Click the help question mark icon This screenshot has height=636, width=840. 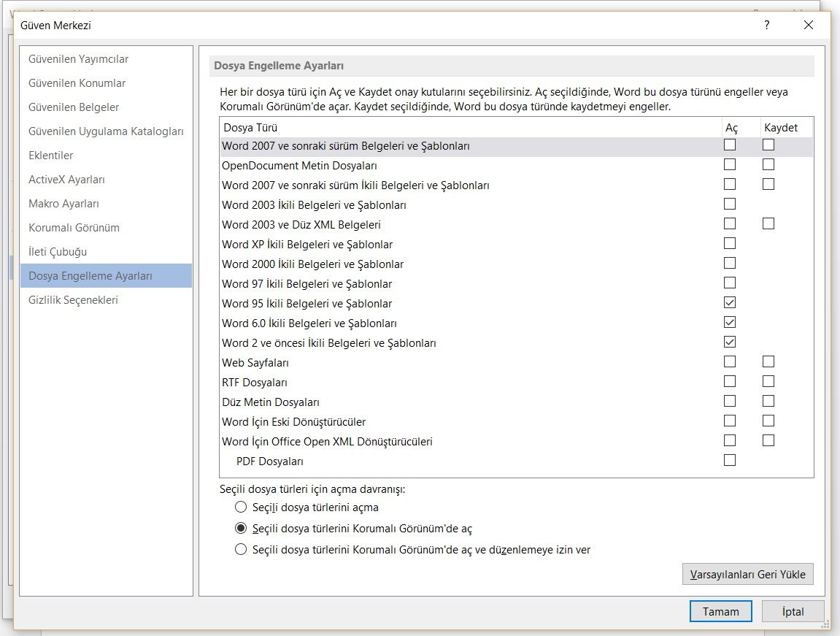(766, 26)
